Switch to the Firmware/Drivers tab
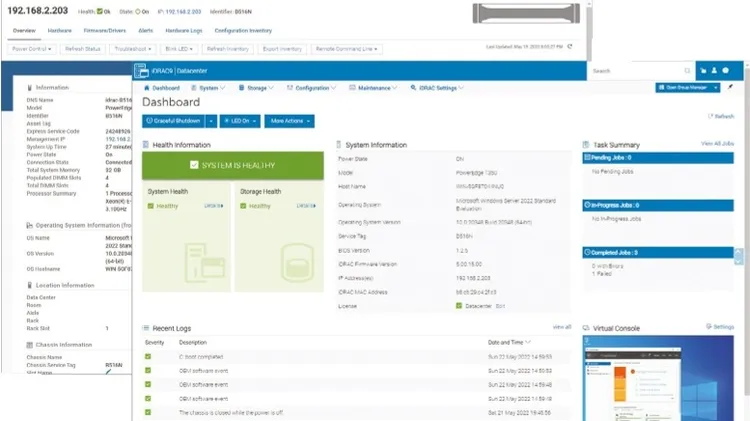This screenshot has width=750, height=421. [105, 31]
